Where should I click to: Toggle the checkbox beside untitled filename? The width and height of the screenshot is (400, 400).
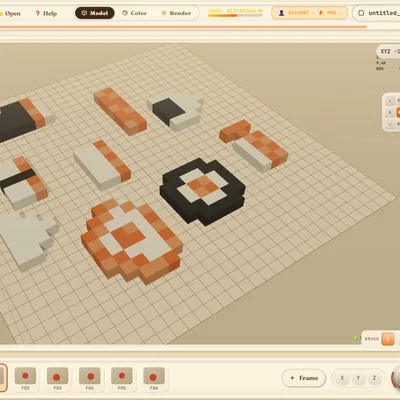pos(361,13)
